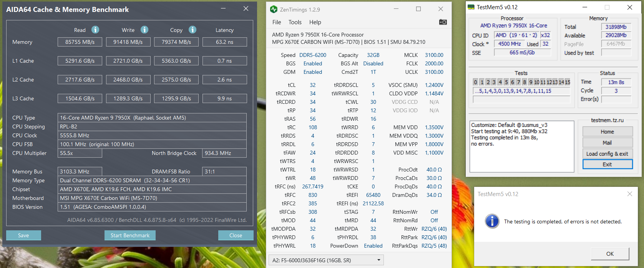Click the PowerDown Enabled value

click(x=373, y=246)
